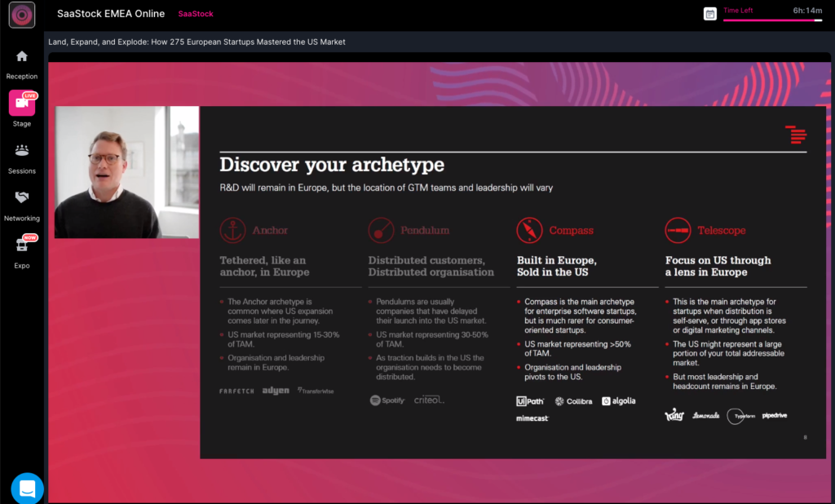Click 'Distributed customers, Distributed organisation' heading
The height and width of the screenshot is (504, 835).
(431, 266)
